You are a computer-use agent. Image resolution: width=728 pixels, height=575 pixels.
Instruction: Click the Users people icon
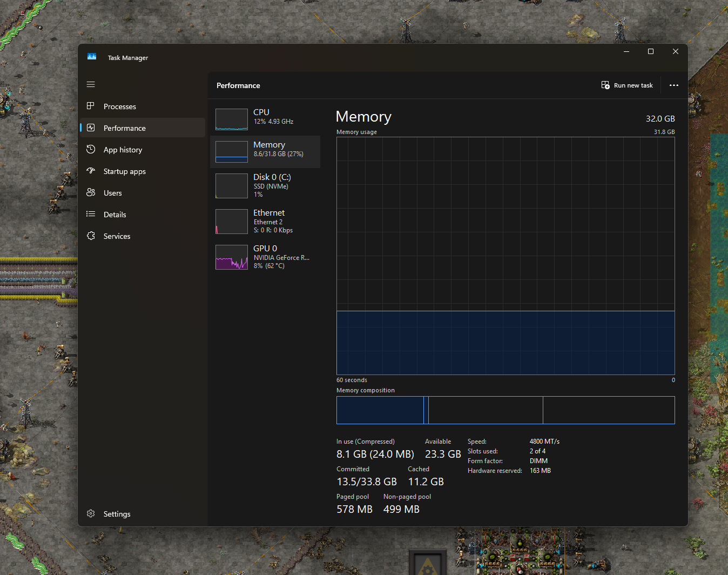[x=91, y=192]
